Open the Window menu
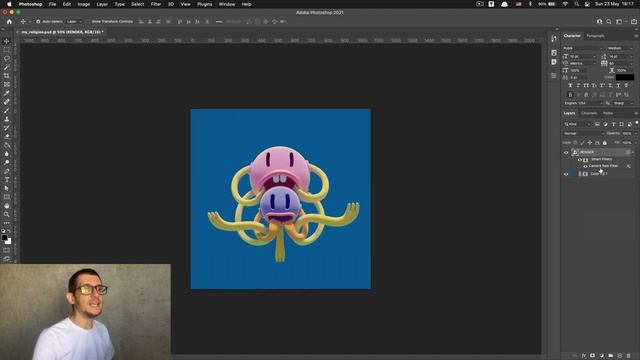 coord(227,4)
